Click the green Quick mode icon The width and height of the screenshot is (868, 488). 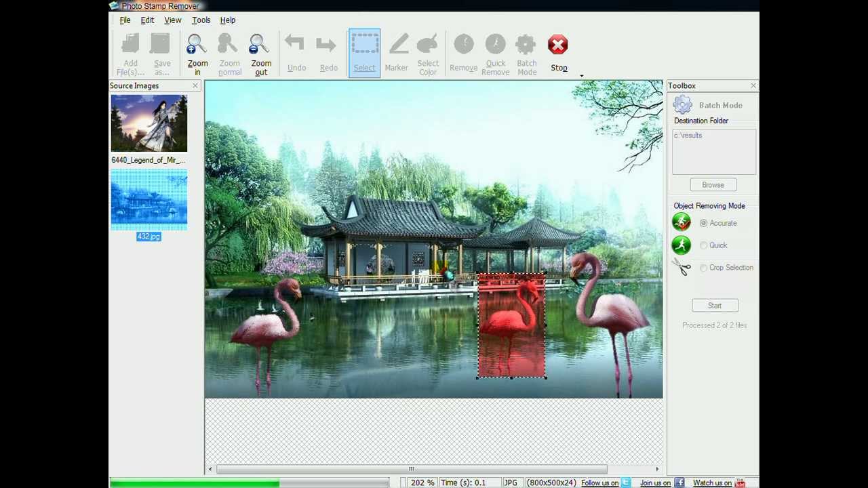point(682,245)
